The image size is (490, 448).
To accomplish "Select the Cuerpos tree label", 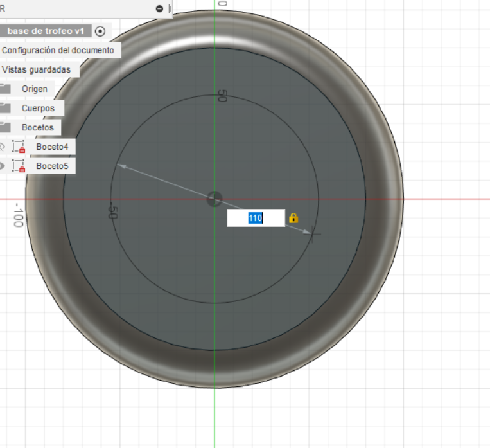I will [x=38, y=108].
